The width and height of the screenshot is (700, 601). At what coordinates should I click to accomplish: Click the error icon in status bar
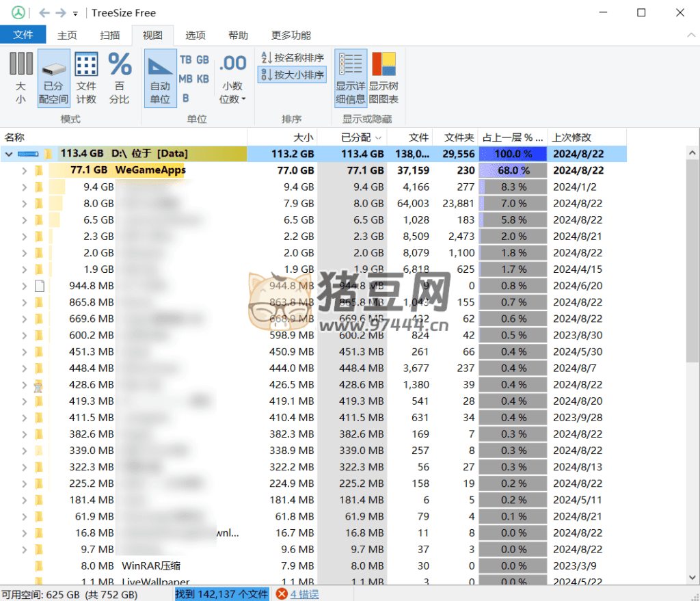[x=282, y=594]
